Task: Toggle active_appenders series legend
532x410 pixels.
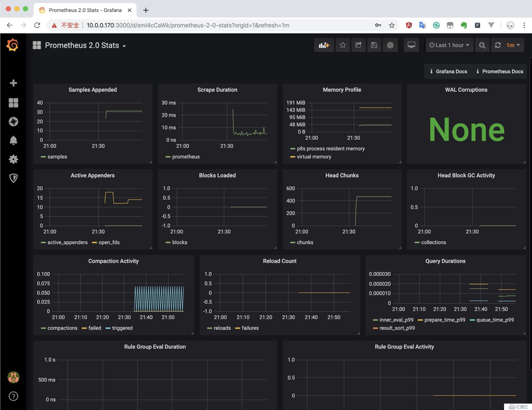Action: coord(67,242)
